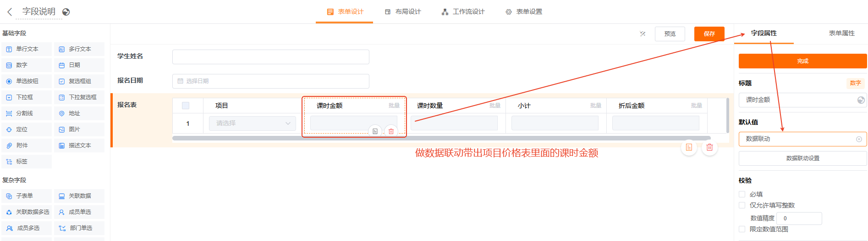Add a 日期 field

tap(79, 65)
